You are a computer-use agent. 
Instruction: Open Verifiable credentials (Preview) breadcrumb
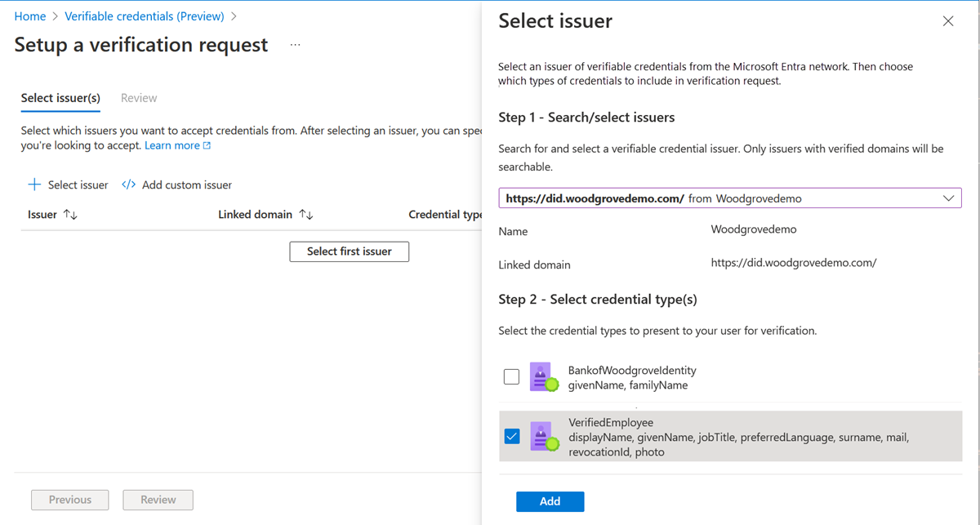[x=145, y=16]
